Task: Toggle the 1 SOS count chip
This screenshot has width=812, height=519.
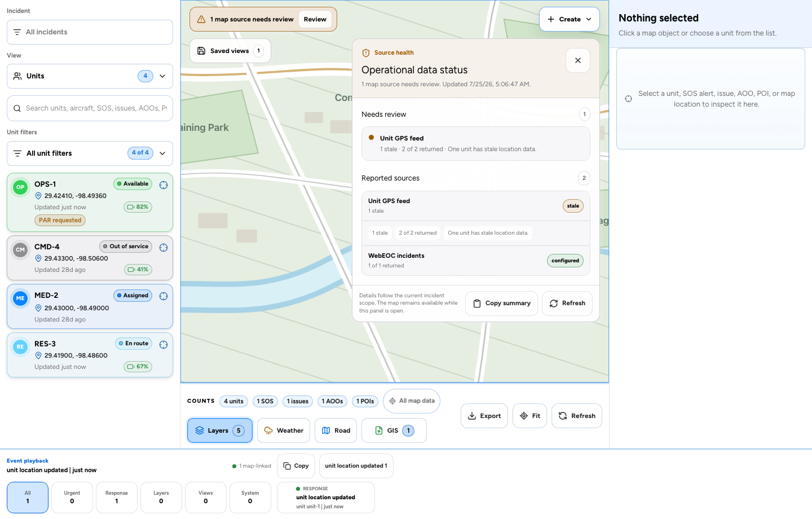Action: pyautogui.click(x=265, y=401)
